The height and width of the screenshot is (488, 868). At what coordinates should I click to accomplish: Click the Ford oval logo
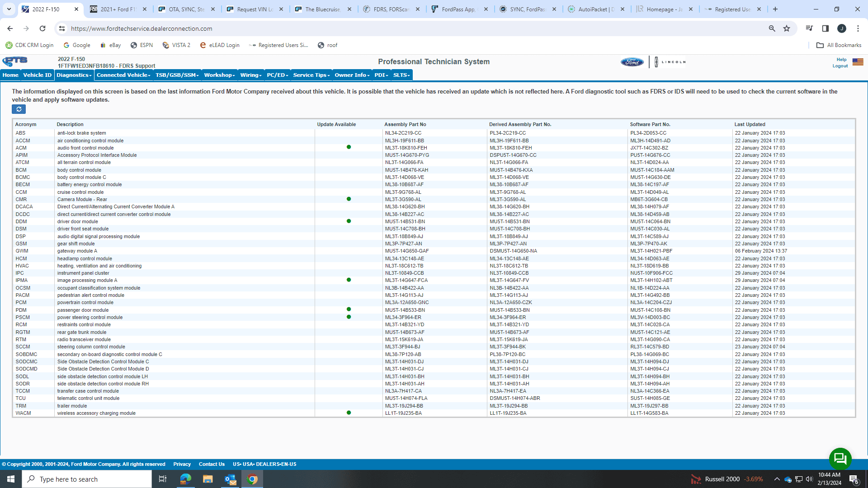point(632,62)
